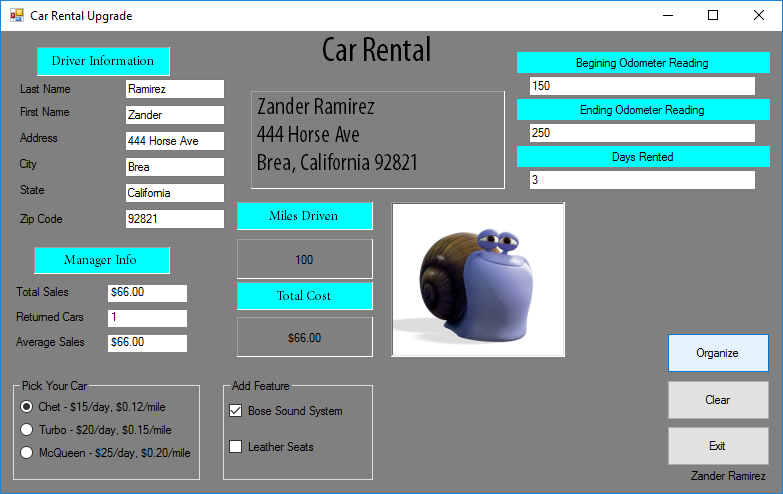Click the Days Rented cyan label
783x494 pixels.
(643, 156)
